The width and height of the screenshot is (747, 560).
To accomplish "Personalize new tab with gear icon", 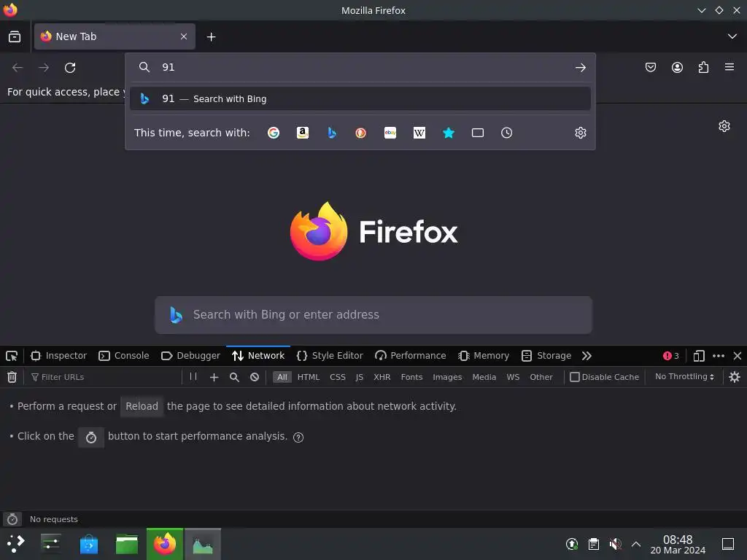I will click(x=724, y=126).
